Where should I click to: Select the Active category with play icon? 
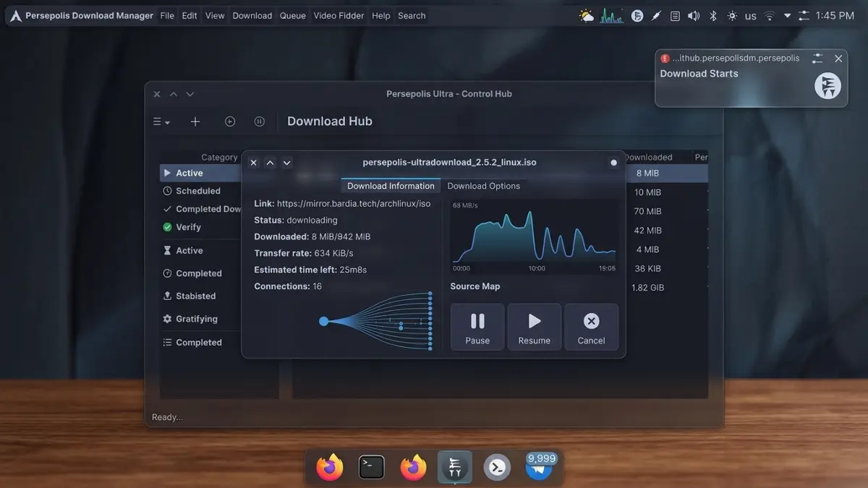coord(200,173)
